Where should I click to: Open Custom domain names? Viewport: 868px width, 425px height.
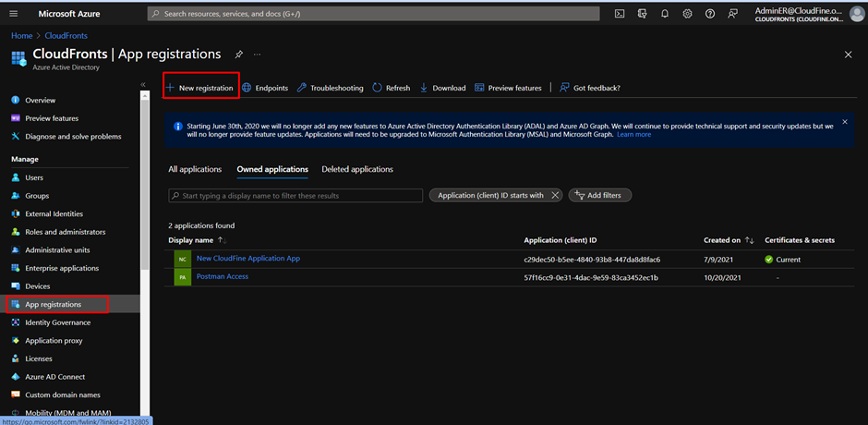click(63, 395)
